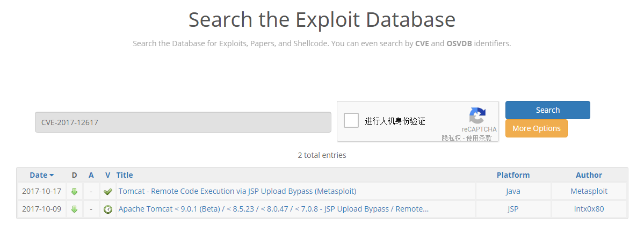The image size is (644, 225).
Task: Open Tomcat Remote Code Execution Metasploit entry
Action: click(237, 191)
